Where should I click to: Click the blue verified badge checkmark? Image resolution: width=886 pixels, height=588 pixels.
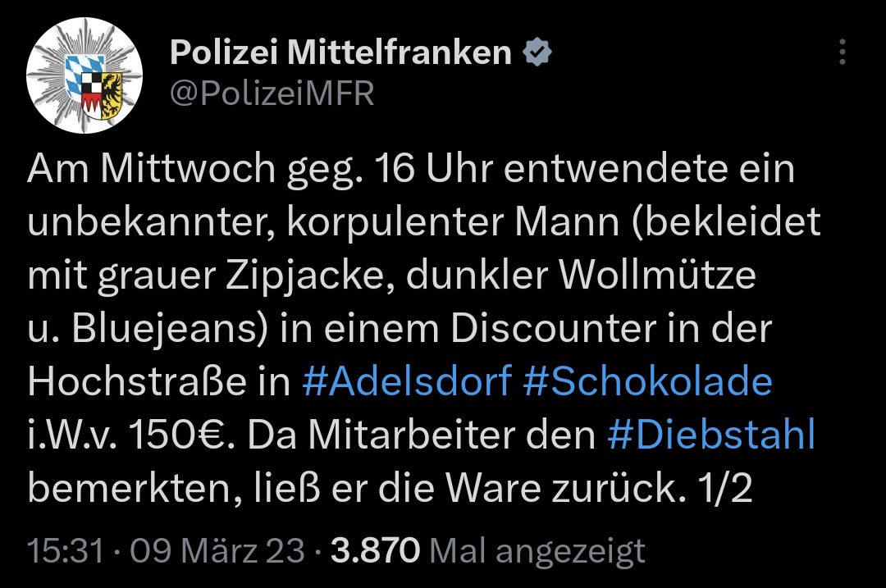pyautogui.click(x=537, y=53)
